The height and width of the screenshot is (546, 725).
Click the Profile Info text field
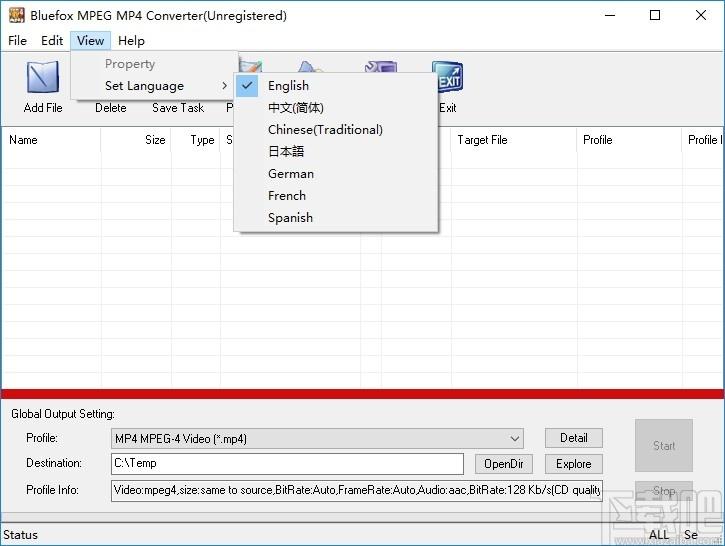(x=356, y=490)
